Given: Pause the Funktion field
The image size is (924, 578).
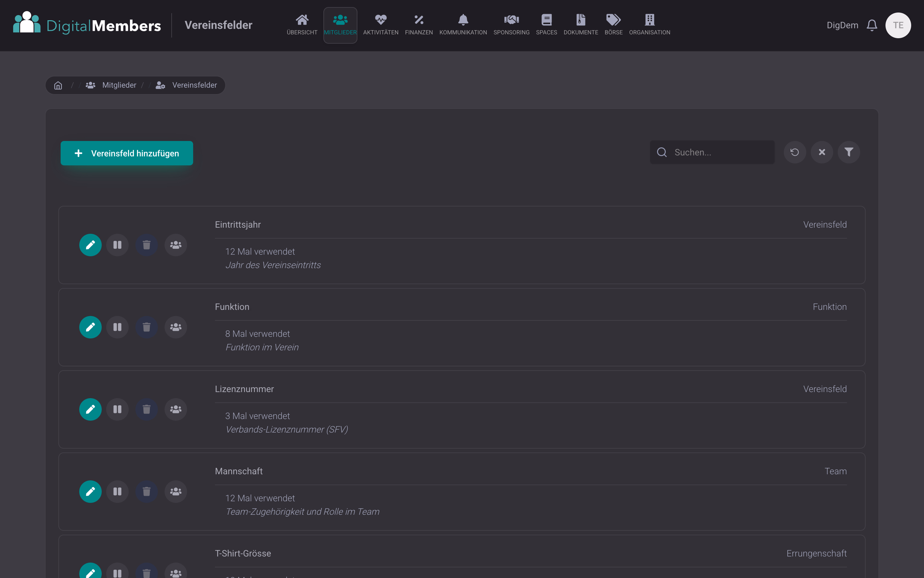Looking at the screenshot, I should pyautogui.click(x=117, y=327).
